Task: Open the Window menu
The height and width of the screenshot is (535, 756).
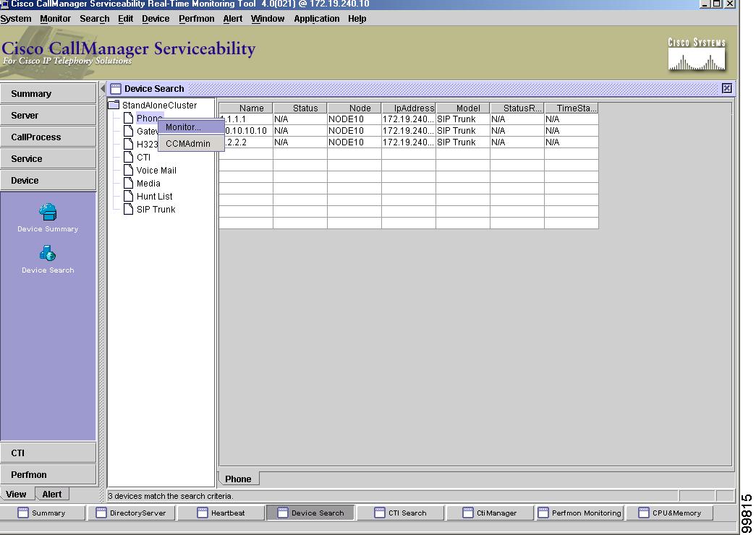Action: pyautogui.click(x=268, y=19)
